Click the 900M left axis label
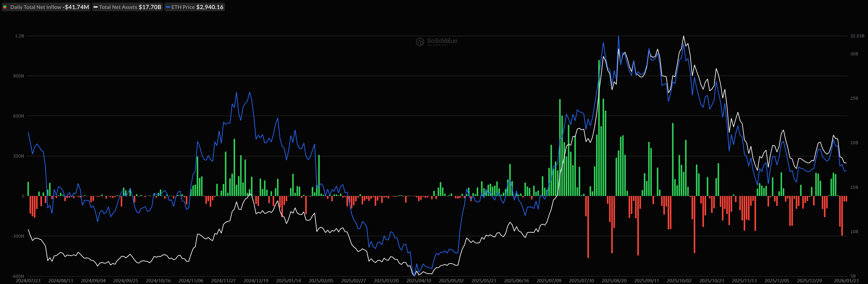Image resolution: width=868 pixels, height=284 pixels. coord(18,76)
